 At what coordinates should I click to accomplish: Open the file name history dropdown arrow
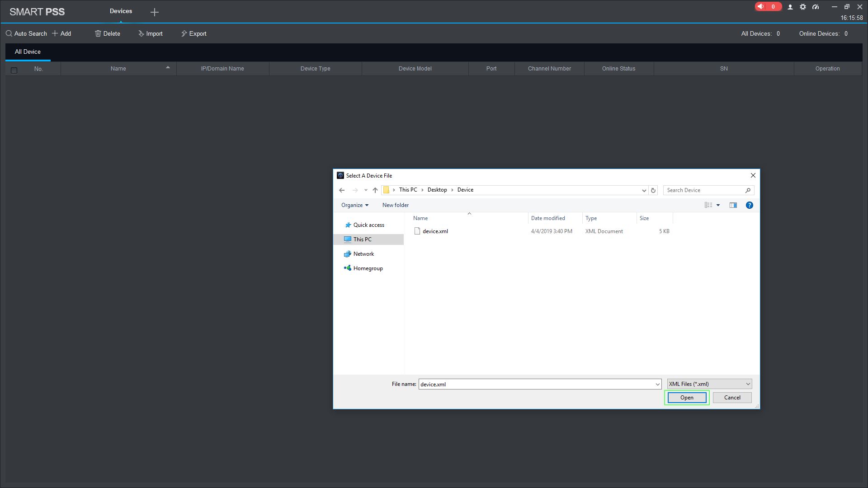point(657,384)
